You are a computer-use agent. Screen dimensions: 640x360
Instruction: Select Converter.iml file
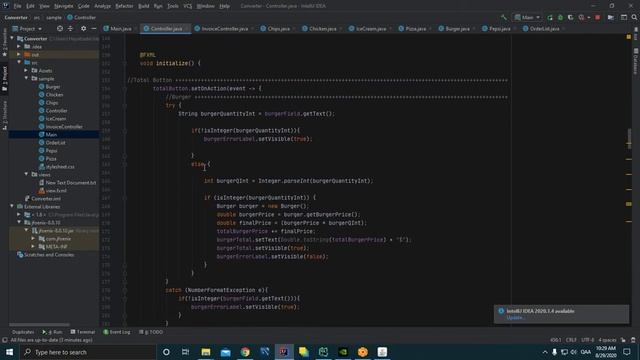pyautogui.click(x=42, y=198)
